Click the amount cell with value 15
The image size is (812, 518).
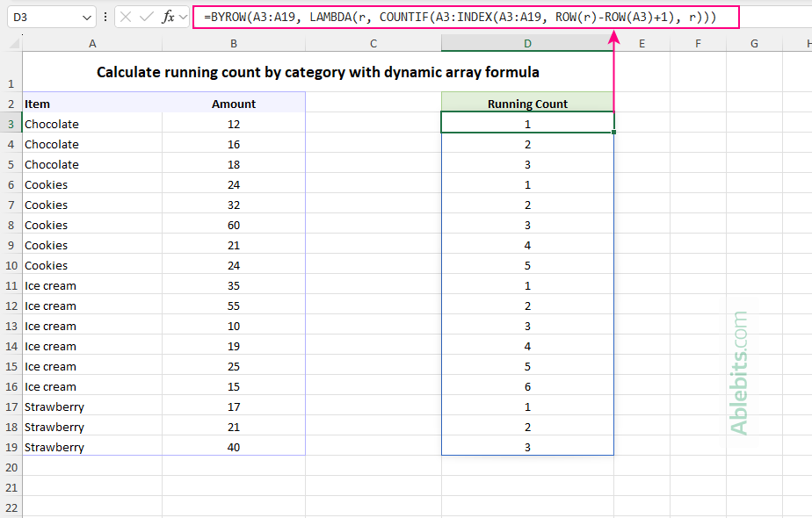tap(234, 386)
